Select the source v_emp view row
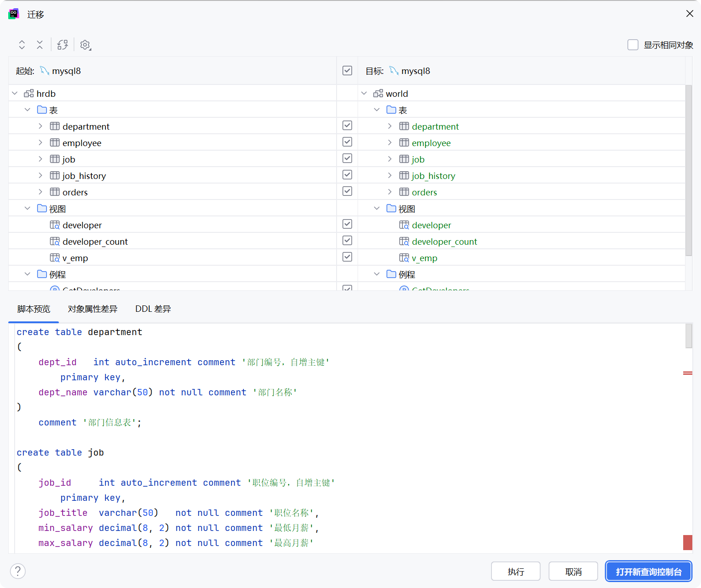This screenshot has height=588, width=701. [172, 257]
